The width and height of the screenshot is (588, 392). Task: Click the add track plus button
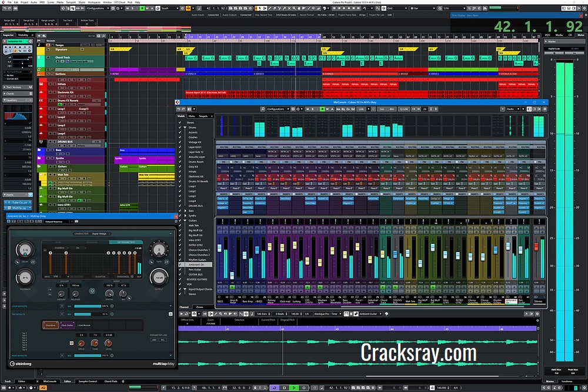pyautogui.click(x=39, y=36)
